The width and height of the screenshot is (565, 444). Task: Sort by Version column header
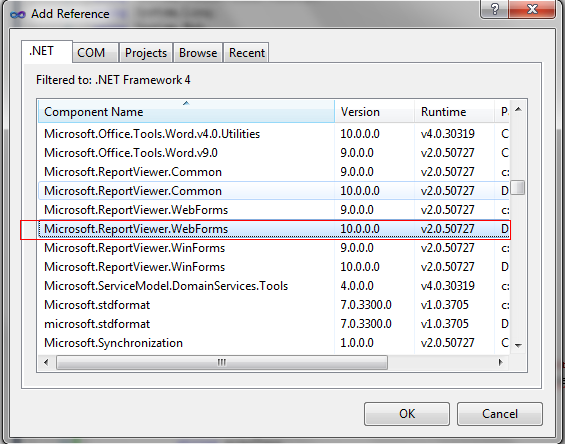374,112
